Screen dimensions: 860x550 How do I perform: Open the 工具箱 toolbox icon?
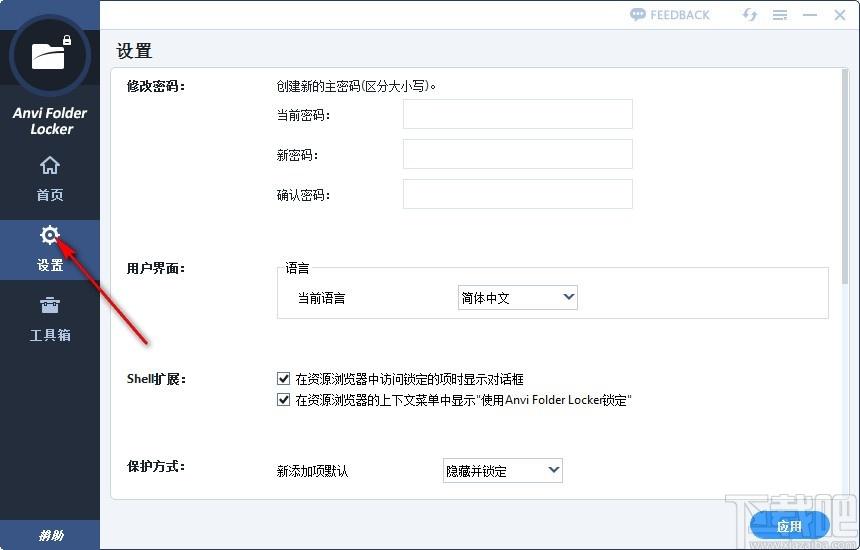click(50, 305)
